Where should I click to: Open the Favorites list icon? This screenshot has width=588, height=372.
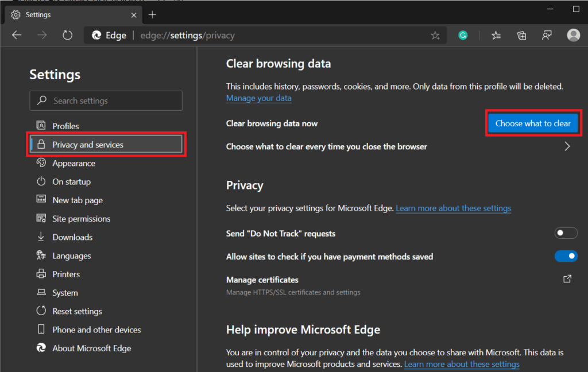pos(496,36)
